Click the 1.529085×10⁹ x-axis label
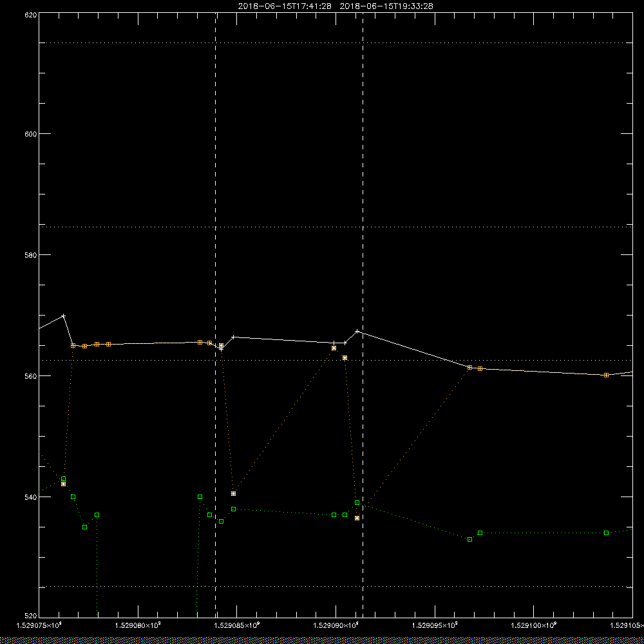 [x=237, y=625]
